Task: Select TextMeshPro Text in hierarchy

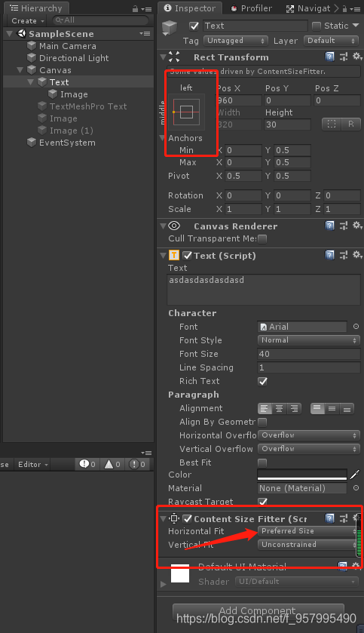Action: 88,106
